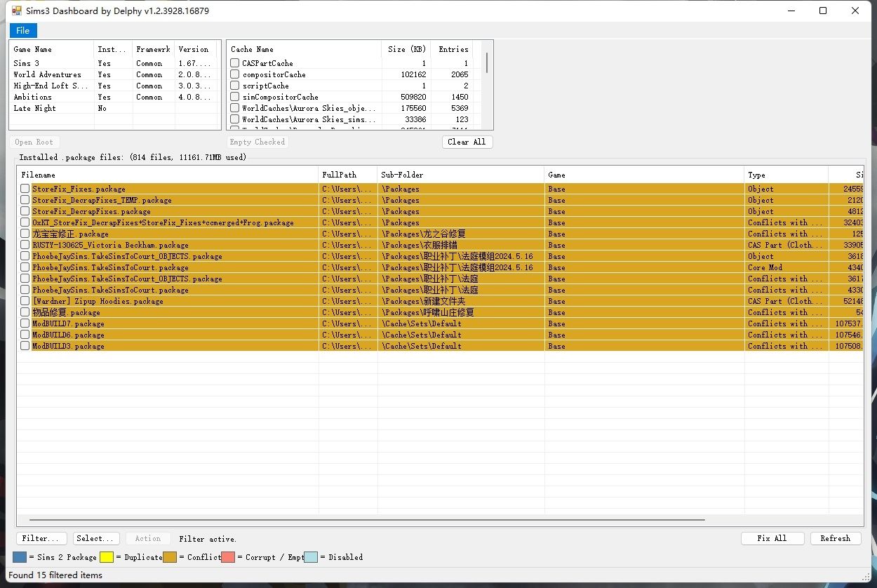Click the Fix All button

(772, 538)
